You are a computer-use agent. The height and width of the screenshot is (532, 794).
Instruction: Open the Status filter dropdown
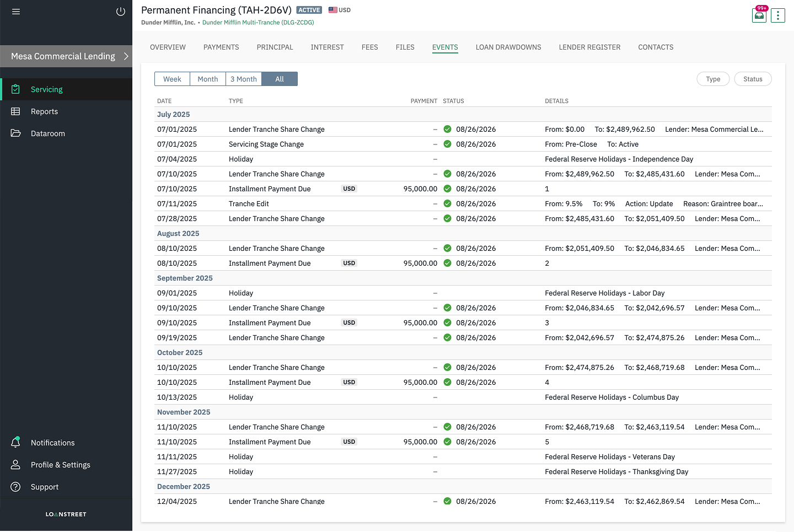pyautogui.click(x=753, y=79)
